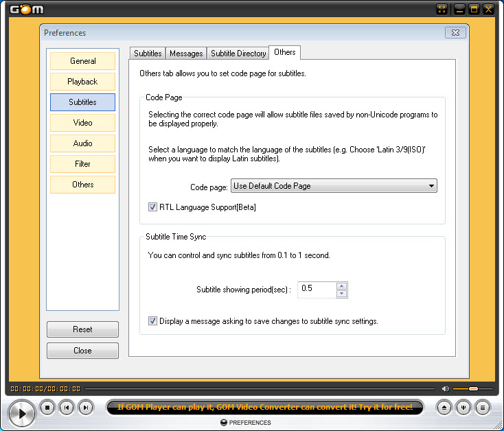Open the Others category in sidebar
This screenshot has height=431, width=504.
click(82, 185)
